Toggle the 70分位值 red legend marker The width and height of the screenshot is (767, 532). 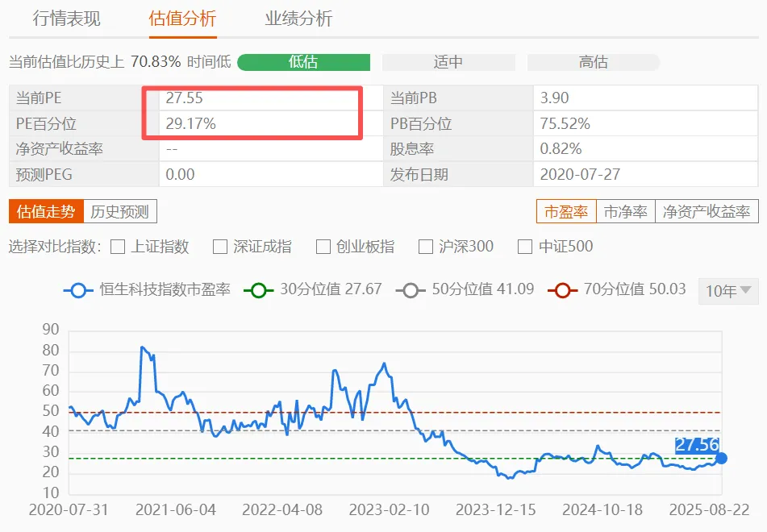[x=564, y=290]
